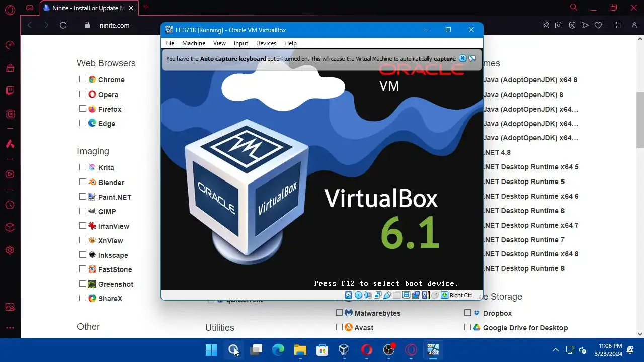
Task: Open the Extensions cube icon in Opera sidebar
Action: (x=10, y=228)
